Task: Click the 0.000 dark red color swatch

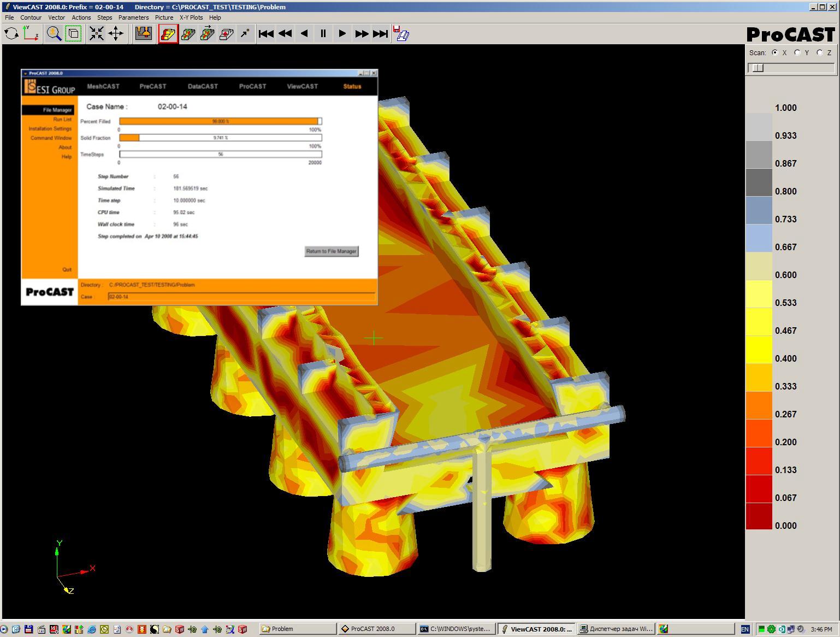Action: pos(759,517)
